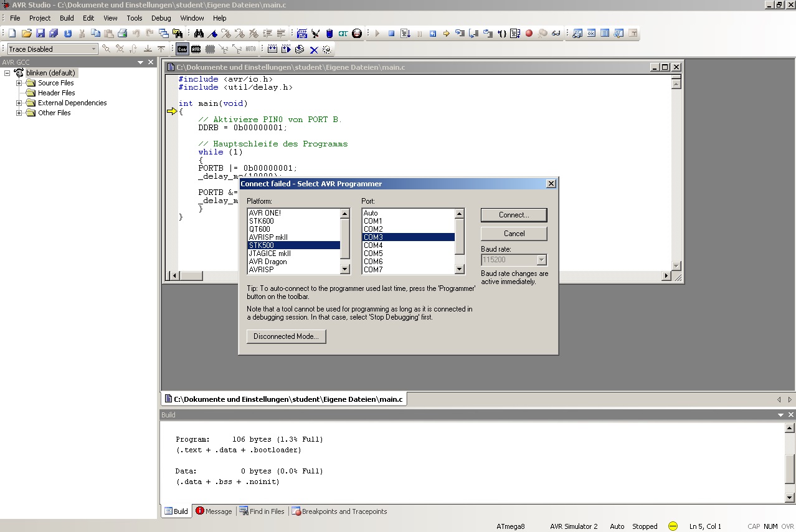This screenshot has height=532, width=796.
Task: Click the Con connect programmer icon
Action: (x=182, y=49)
